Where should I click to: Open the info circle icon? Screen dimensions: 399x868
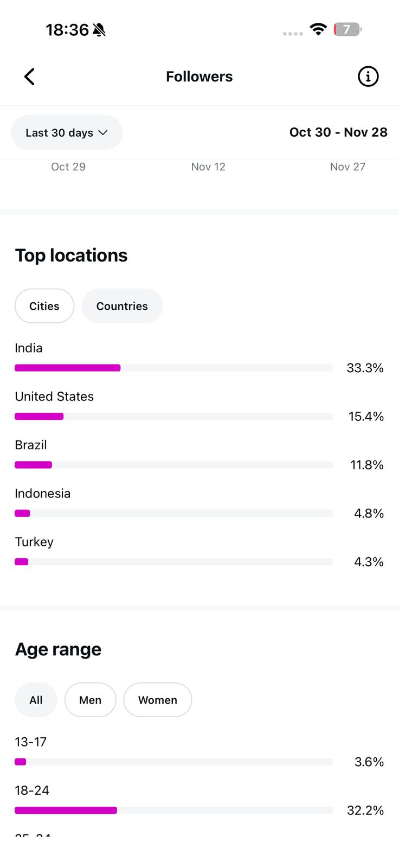[368, 76]
